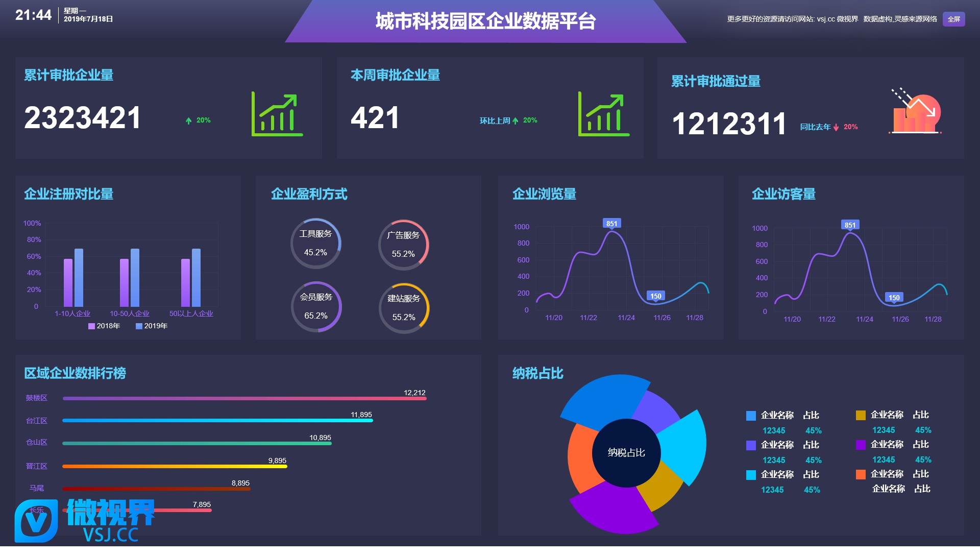Click the 工具服务 45.2% ring gauge
This screenshot has width=980, height=557.
pos(315,244)
